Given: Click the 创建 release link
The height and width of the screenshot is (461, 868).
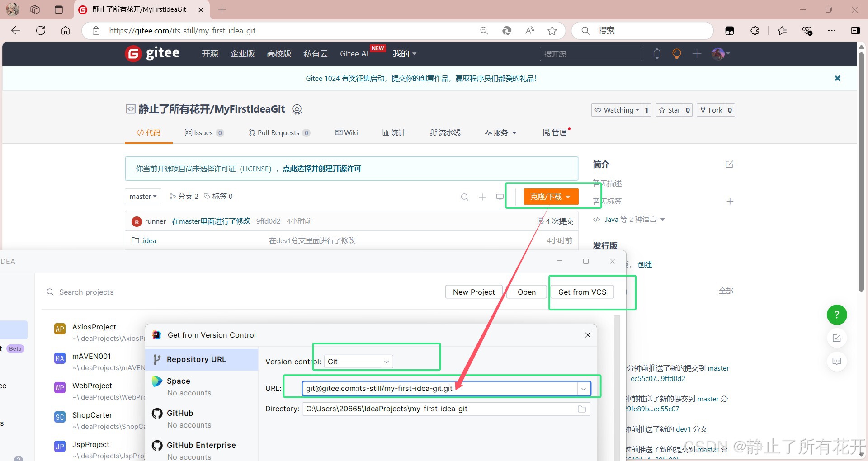Looking at the screenshot, I should tap(645, 264).
